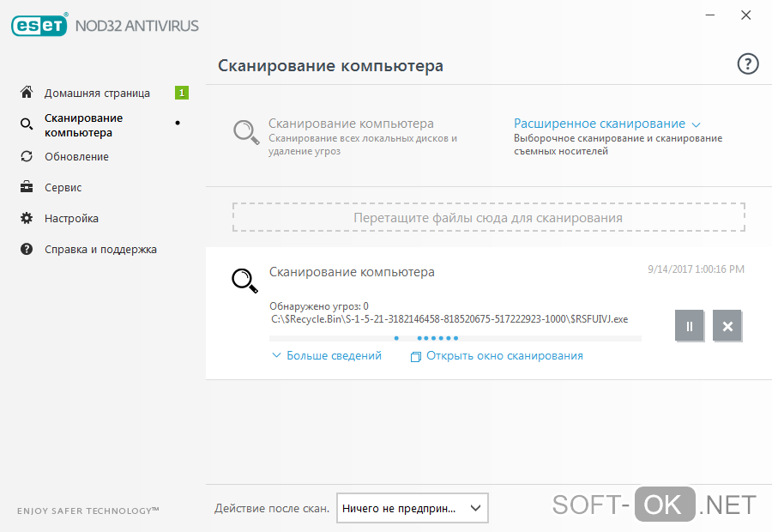Click Открыть окно сканирования link
The image size is (772, 532).
click(x=504, y=355)
